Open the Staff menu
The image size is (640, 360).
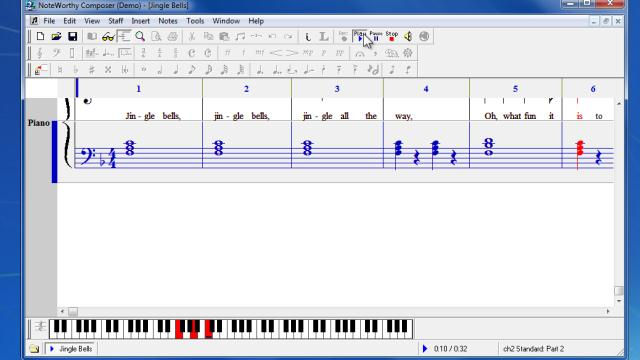[116, 21]
